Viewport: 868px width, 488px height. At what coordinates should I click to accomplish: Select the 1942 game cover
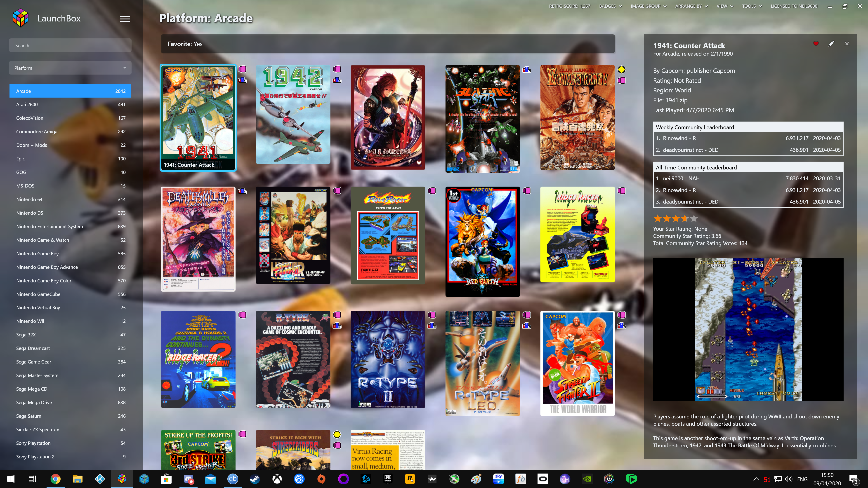(293, 115)
